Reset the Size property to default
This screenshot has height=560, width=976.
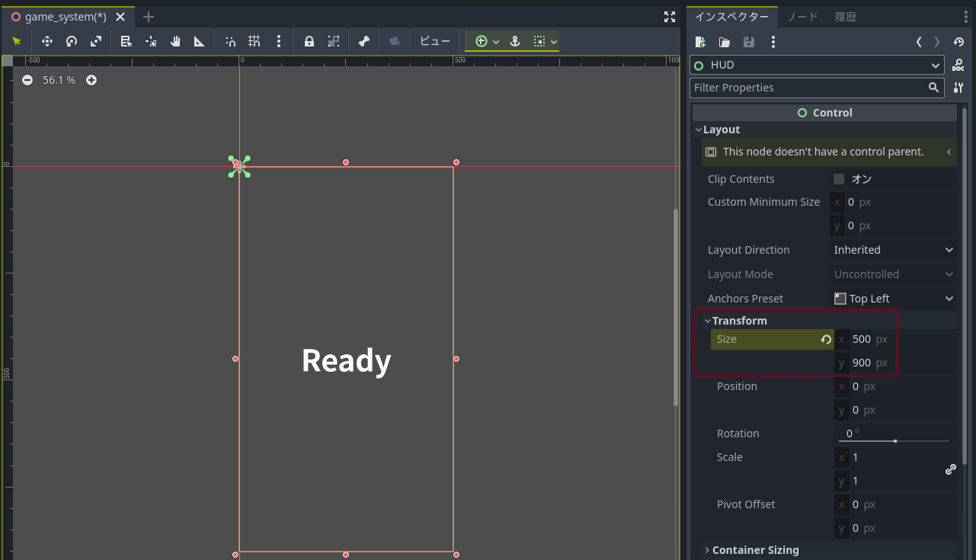pyautogui.click(x=825, y=340)
